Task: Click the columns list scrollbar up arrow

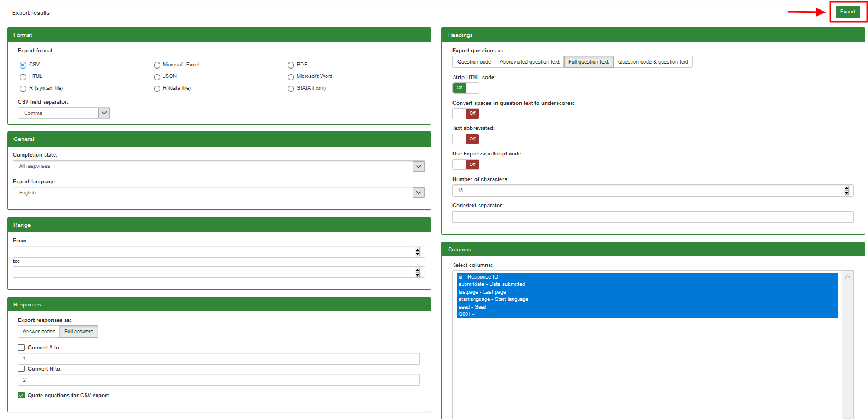Action: click(848, 277)
